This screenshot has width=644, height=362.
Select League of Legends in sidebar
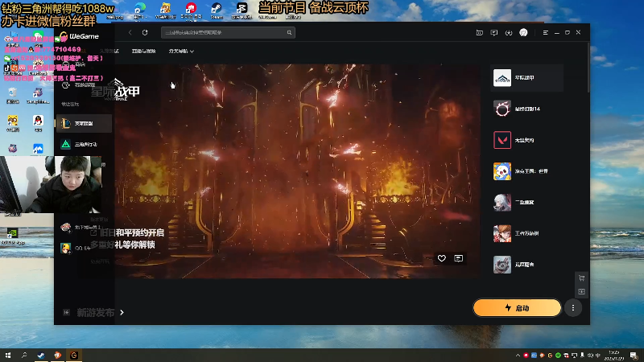84,123
